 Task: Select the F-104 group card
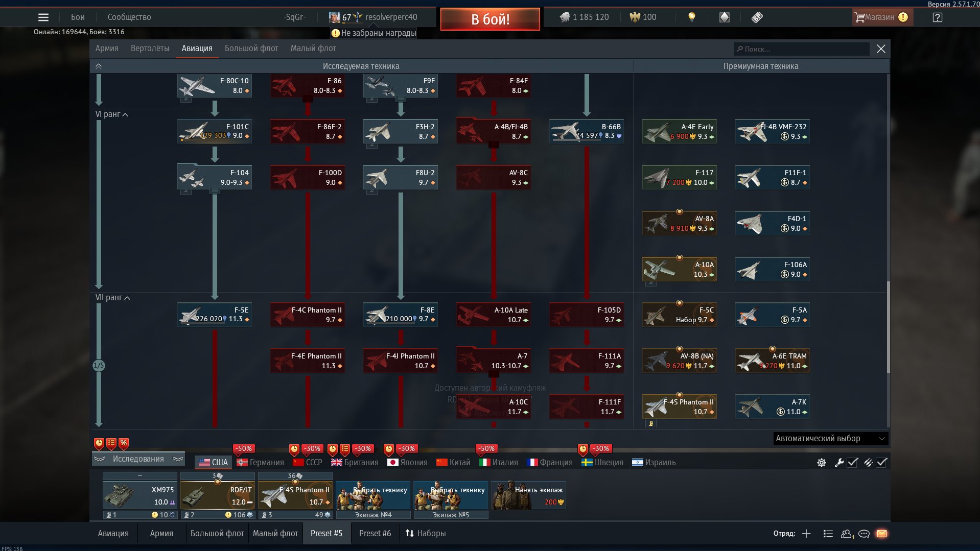tap(215, 178)
